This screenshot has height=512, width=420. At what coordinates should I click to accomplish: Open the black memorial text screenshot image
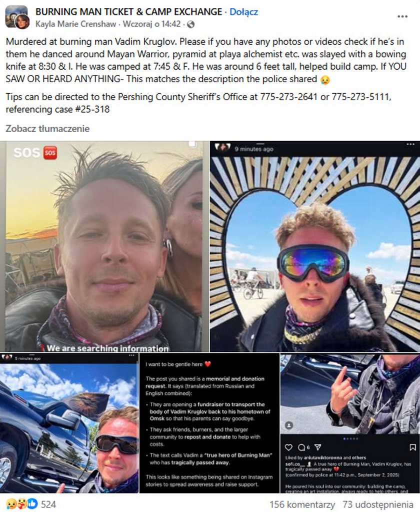(x=209, y=423)
